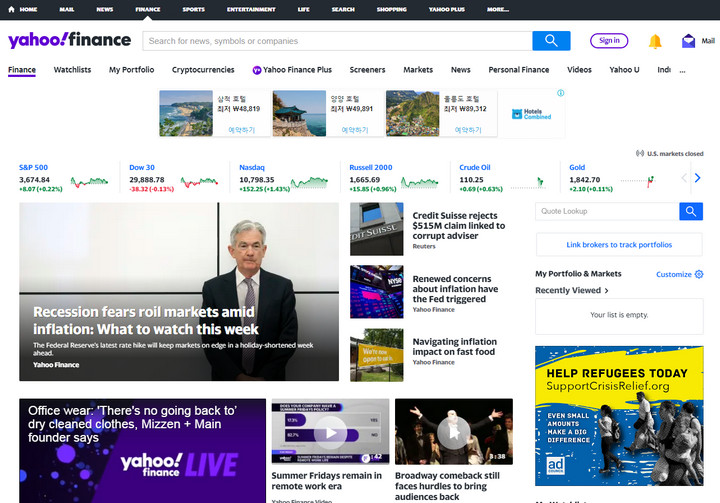
Task: Click the first hotel ad photo
Action: click(186, 113)
